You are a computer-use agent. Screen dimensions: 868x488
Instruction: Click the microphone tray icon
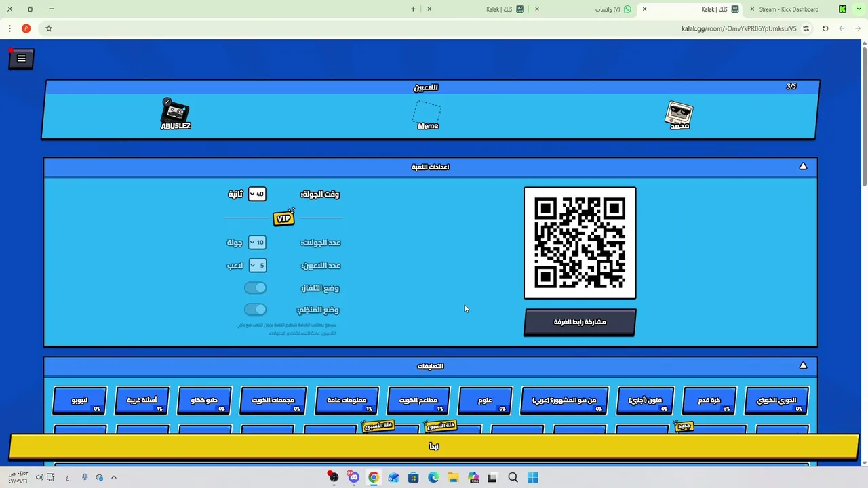[x=85, y=478]
